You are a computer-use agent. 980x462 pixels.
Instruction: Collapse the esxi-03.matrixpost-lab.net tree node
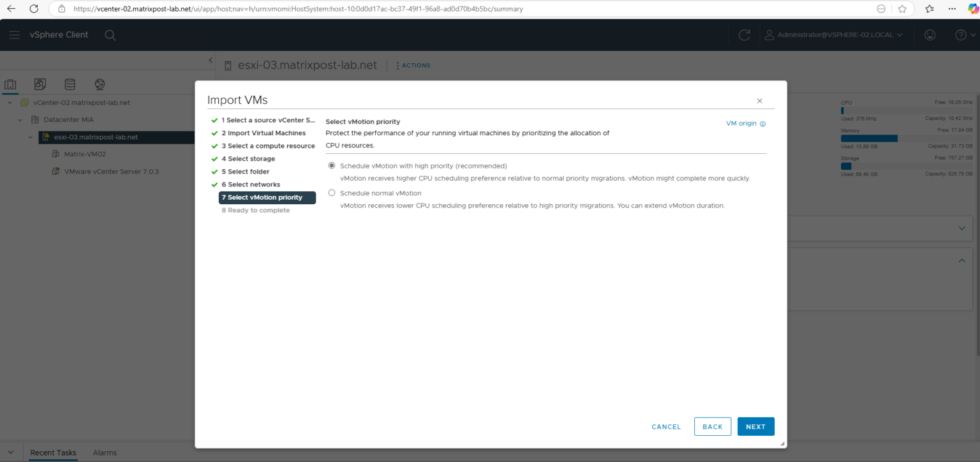click(30, 137)
